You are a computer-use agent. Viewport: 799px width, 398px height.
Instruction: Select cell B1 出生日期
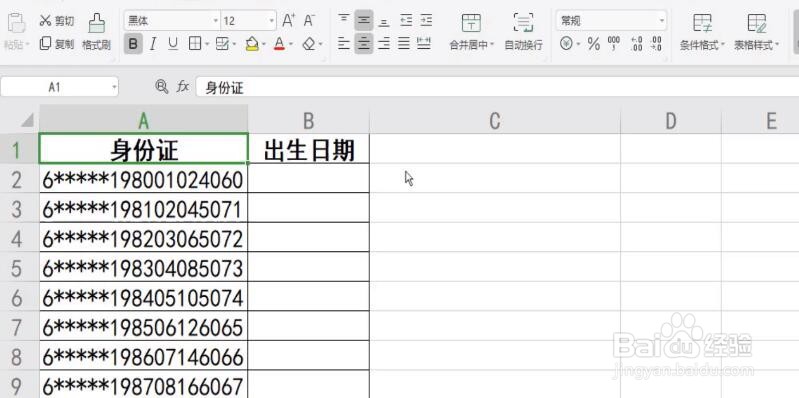(x=309, y=149)
